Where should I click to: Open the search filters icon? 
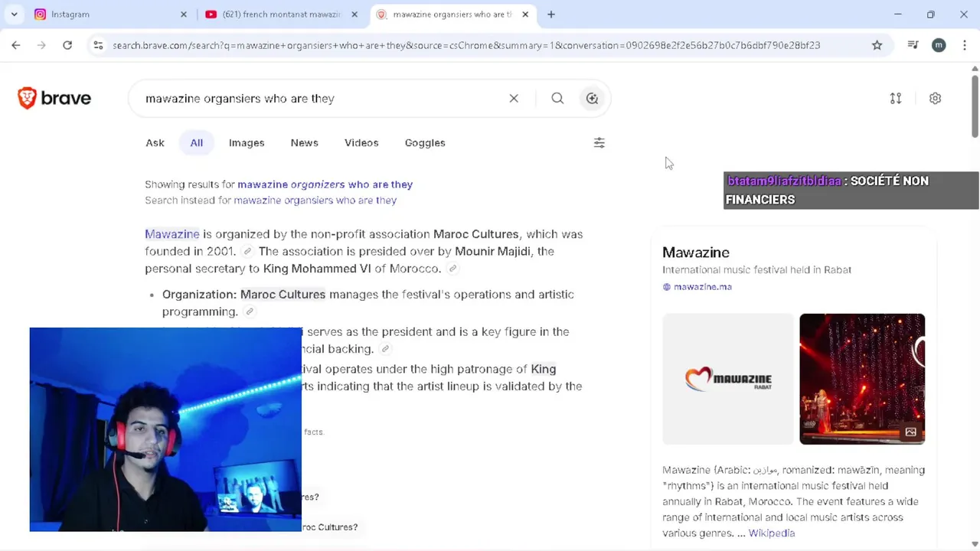pos(599,142)
